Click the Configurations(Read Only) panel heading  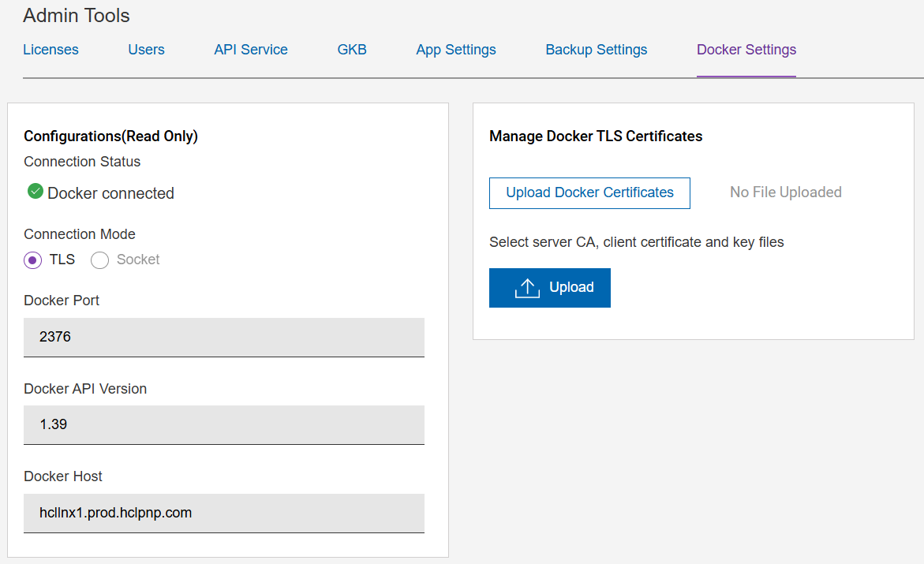point(110,136)
